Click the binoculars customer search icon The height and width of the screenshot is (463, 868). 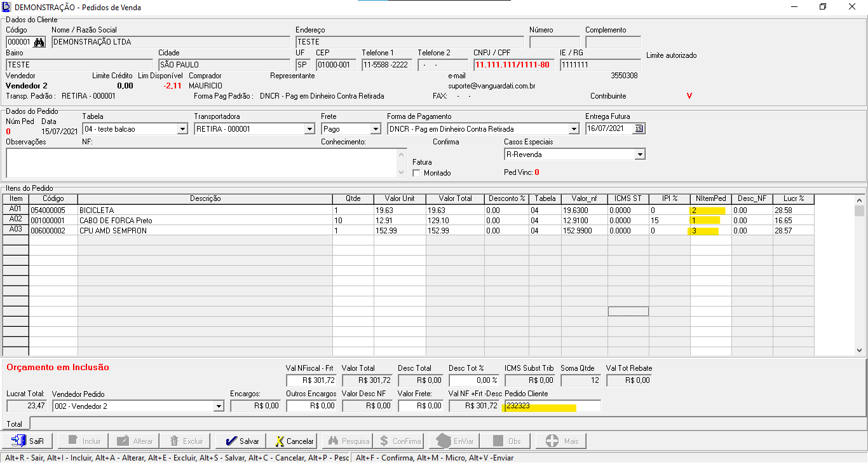(40, 42)
